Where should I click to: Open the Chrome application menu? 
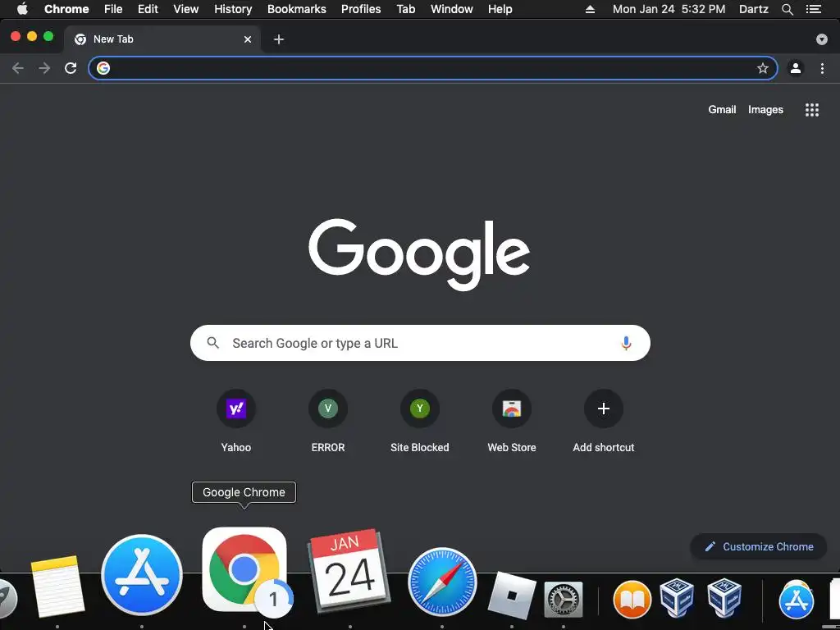(66, 9)
